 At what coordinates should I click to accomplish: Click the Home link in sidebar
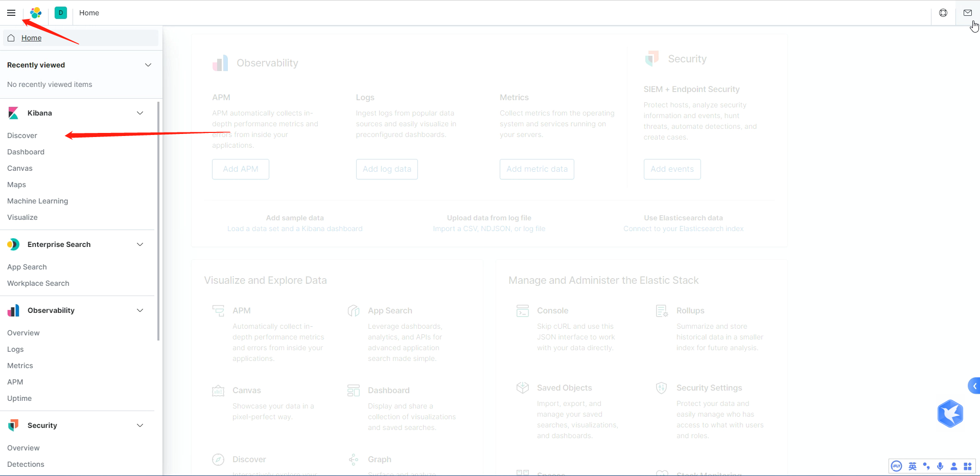point(31,38)
